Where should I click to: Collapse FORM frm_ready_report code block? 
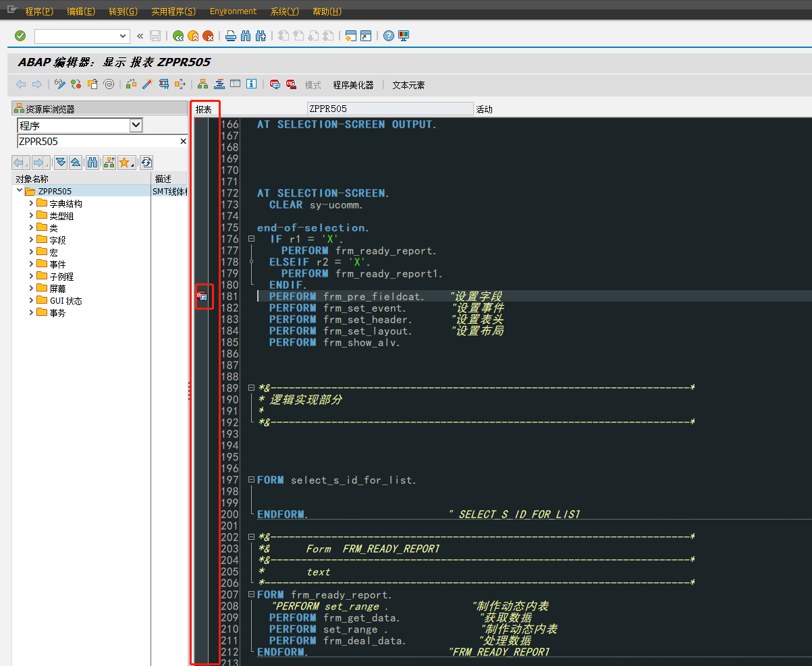tap(251, 594)
